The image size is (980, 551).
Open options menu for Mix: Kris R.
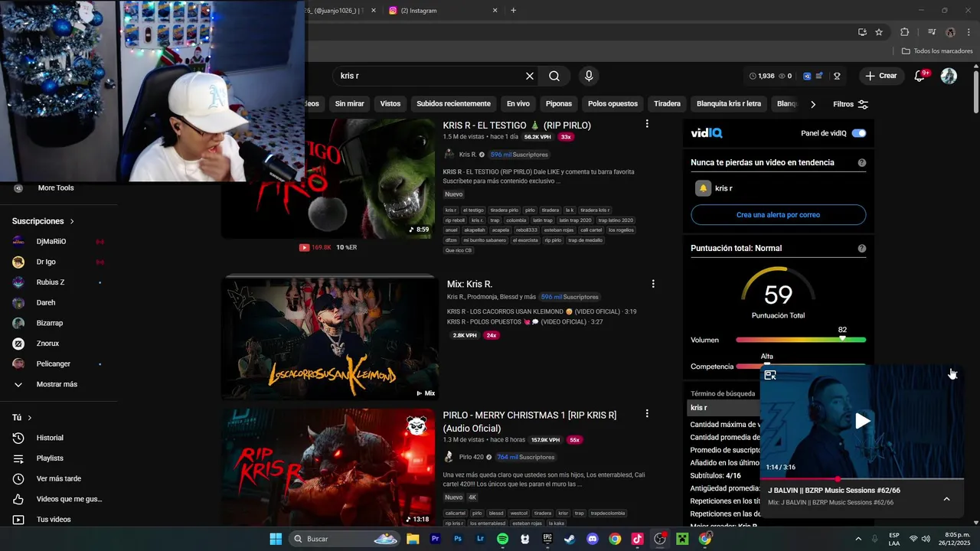653,284
